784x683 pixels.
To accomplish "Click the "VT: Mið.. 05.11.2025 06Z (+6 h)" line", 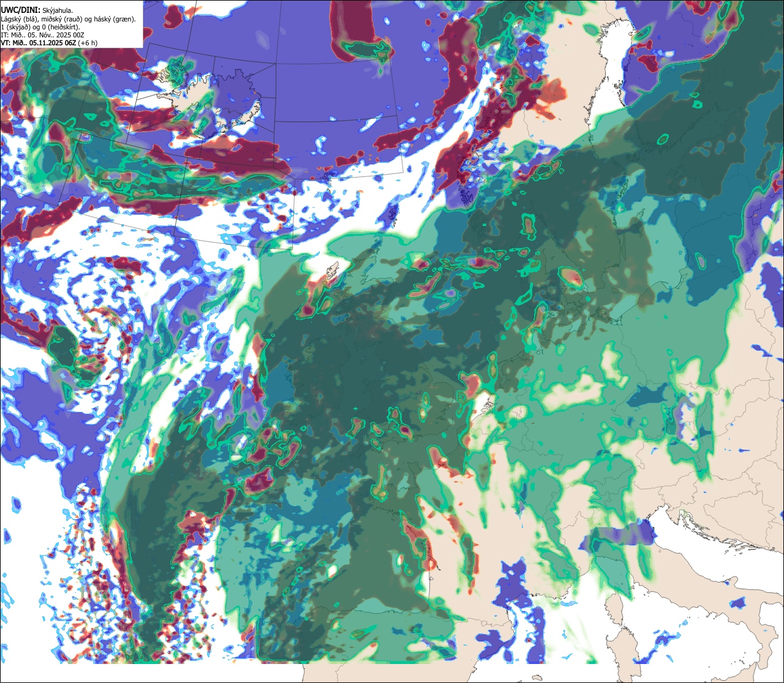I will [49, 43].
